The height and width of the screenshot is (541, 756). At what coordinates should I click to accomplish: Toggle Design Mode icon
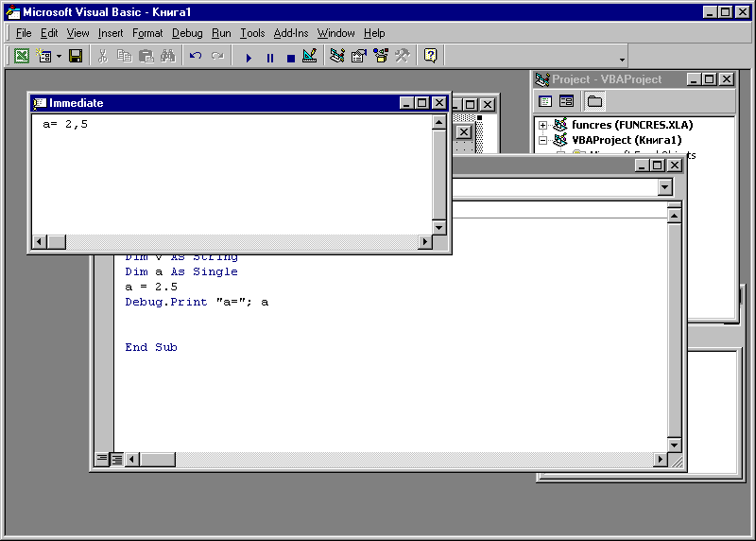pos(310,56)
